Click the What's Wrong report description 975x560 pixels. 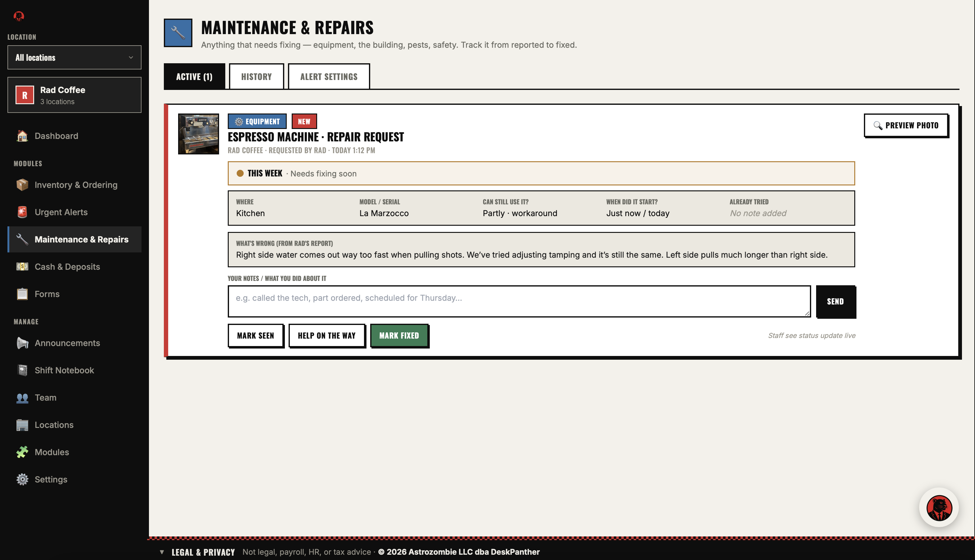532,255
